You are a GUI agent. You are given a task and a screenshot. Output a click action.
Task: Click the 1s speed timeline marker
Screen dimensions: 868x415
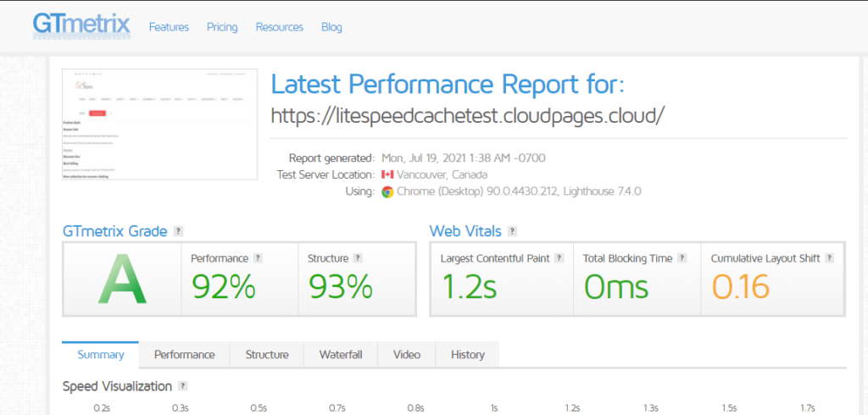(494, 408)
